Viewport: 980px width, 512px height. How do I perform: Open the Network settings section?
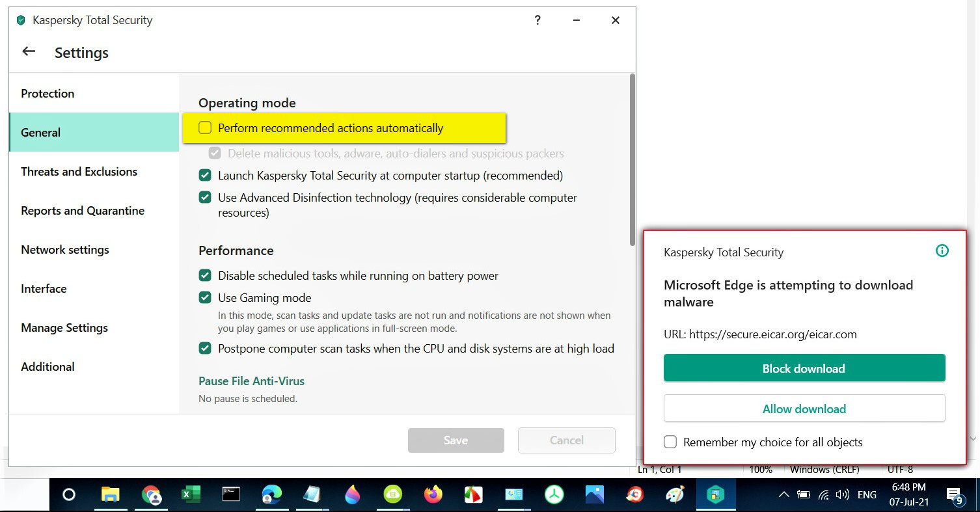click(94, 249)
